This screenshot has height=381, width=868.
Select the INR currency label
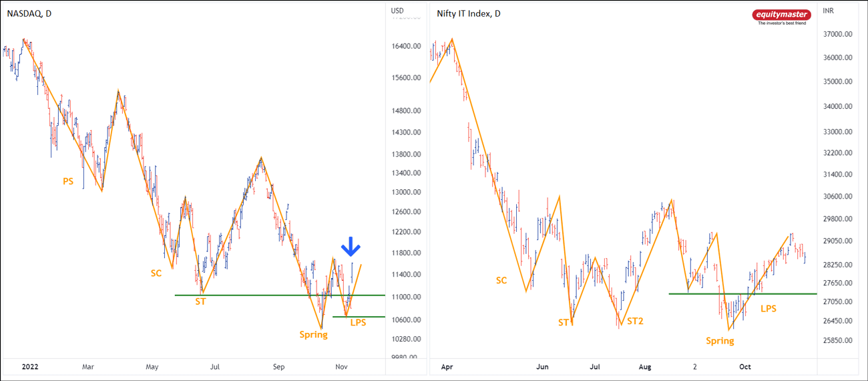click(x=829, y=11)
